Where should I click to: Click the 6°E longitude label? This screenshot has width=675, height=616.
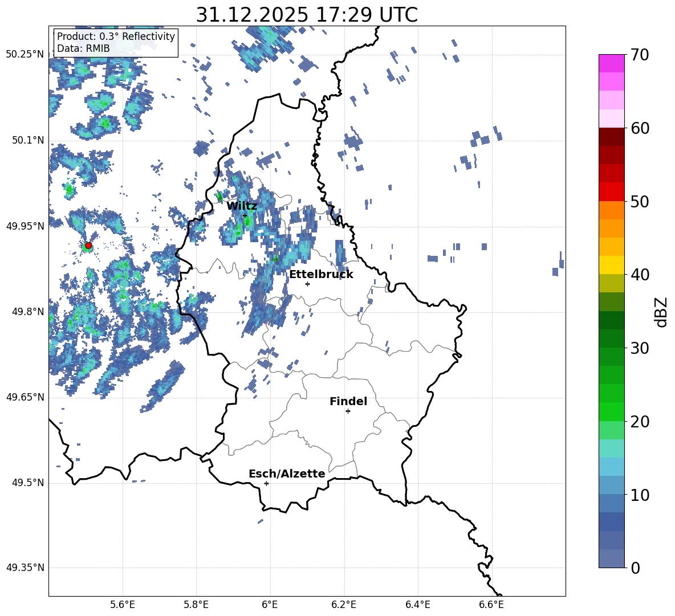tap(270, 605)
